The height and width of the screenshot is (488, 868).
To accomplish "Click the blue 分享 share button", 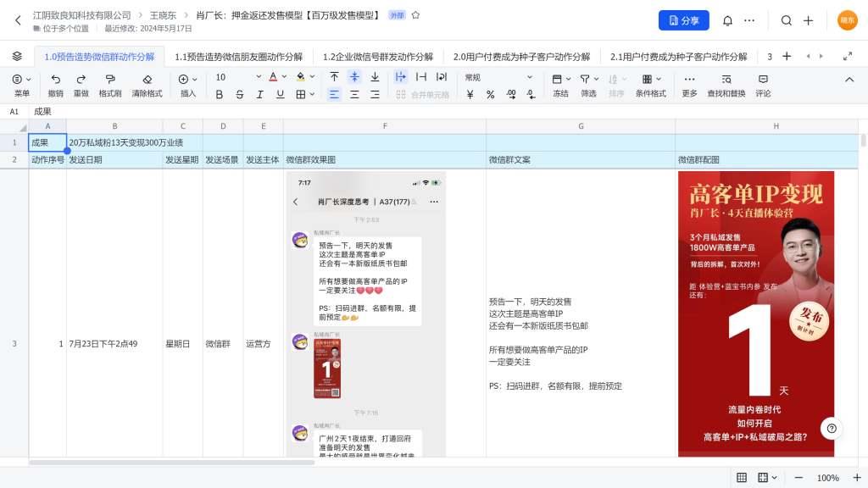I will (x=684, y=20).
